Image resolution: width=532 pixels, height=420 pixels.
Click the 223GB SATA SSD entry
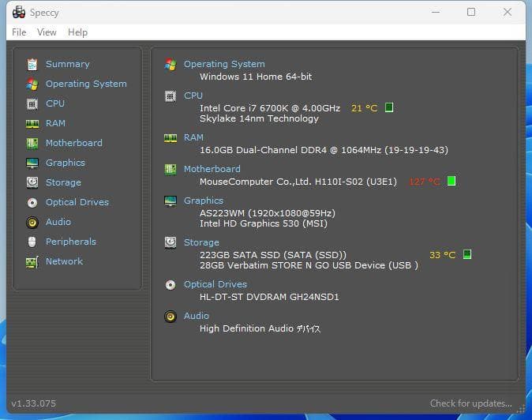(x=273, y=255)
